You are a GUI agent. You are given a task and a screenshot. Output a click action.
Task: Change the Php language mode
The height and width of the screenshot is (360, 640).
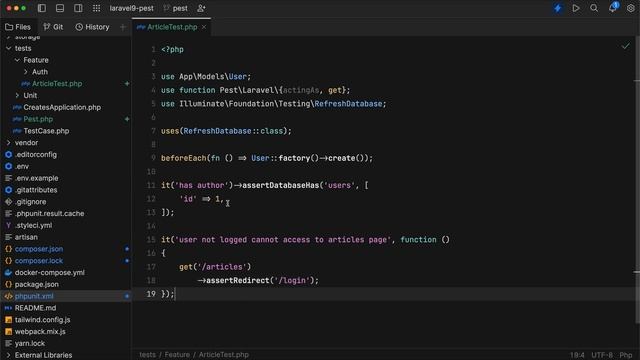626,355
